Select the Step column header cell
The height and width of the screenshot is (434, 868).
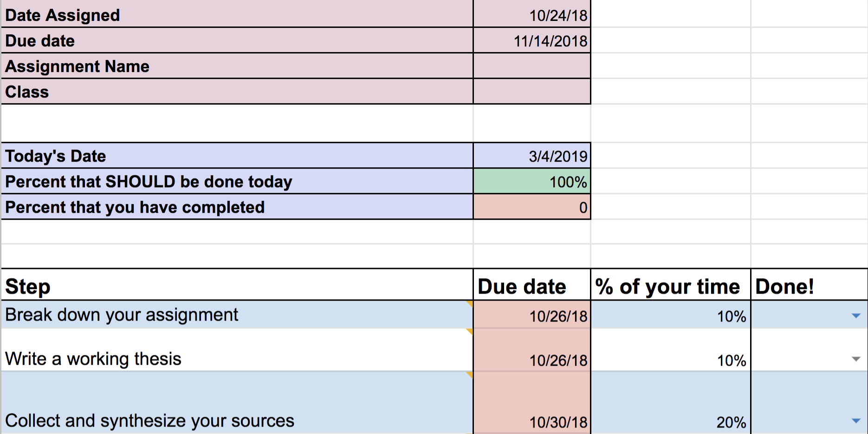237,286
